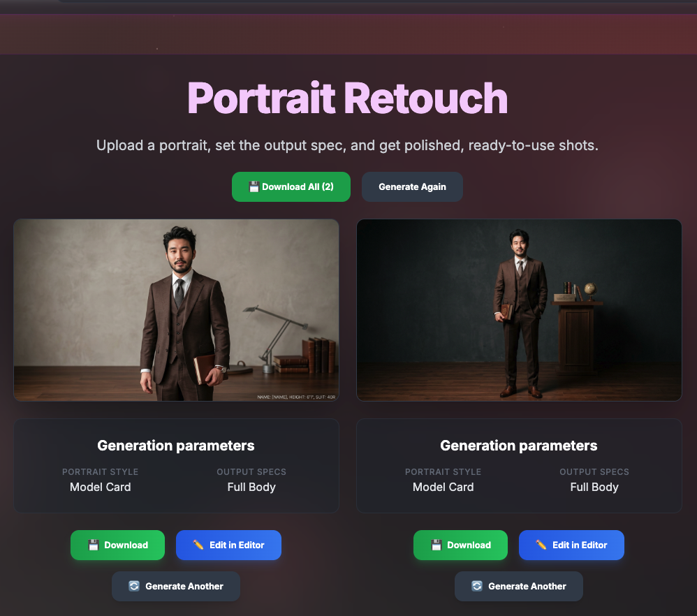Click the Output Specs label in the right panel
697x616 pixels.
click(594, 472)
